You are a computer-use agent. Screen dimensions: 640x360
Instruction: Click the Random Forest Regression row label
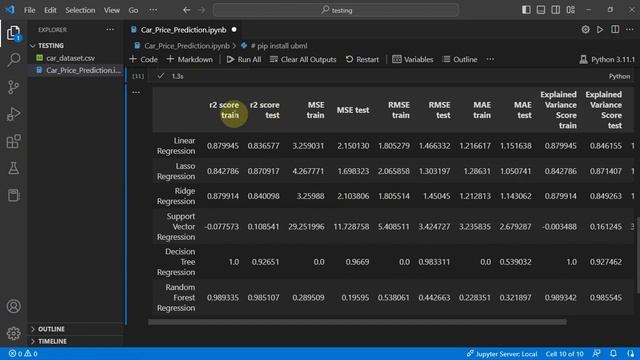[176, 298]
